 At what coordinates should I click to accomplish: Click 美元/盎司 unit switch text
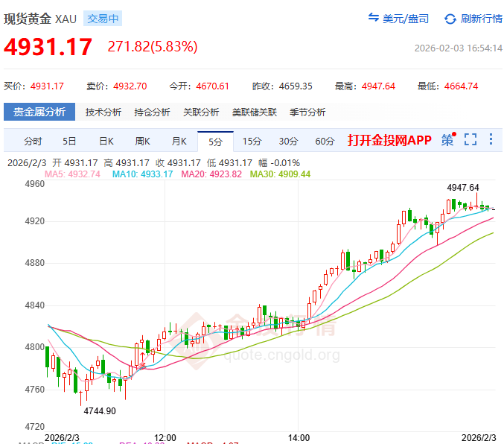click(406, 19)
